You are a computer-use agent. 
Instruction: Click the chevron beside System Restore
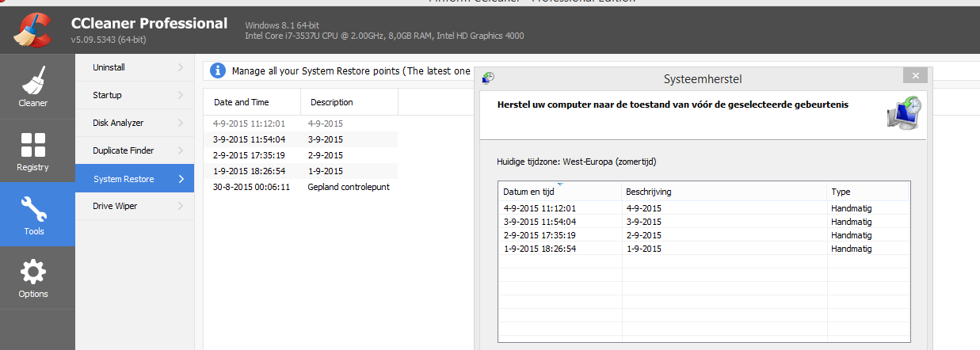181,179
